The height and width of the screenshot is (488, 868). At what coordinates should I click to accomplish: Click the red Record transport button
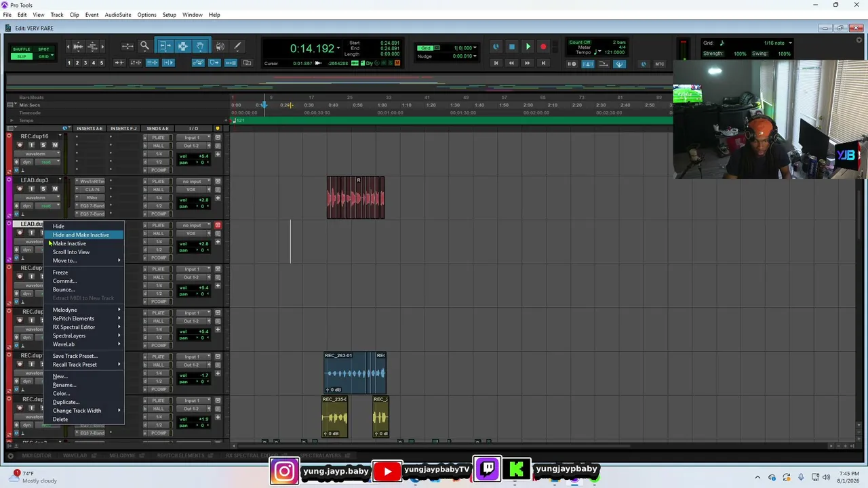[x=543, y=47]
